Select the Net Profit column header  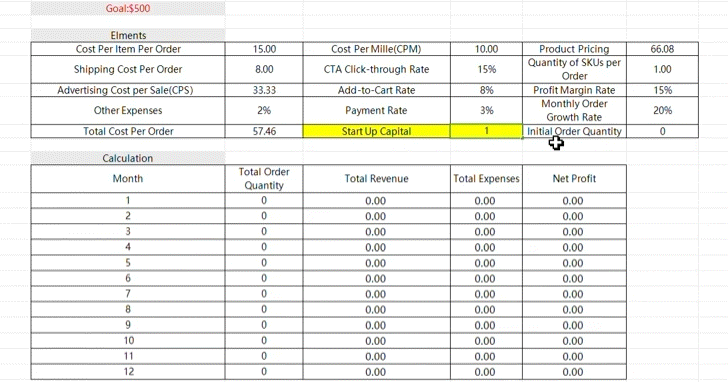(x=574, y=179)
